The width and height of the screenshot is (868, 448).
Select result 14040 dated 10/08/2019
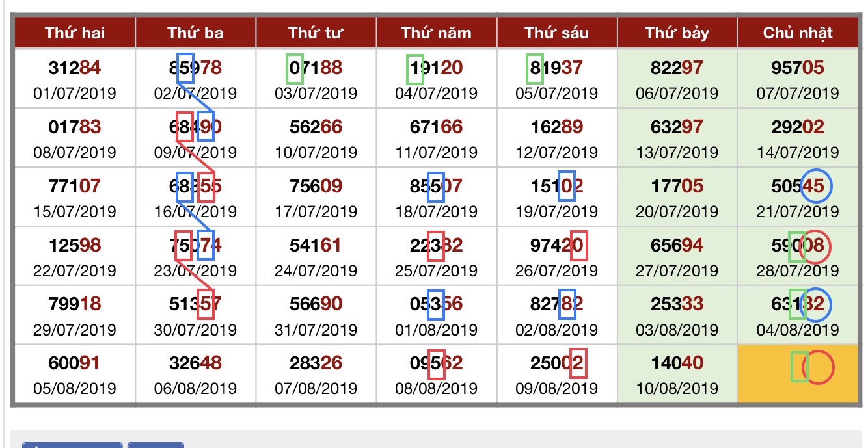tap(677, 362)
